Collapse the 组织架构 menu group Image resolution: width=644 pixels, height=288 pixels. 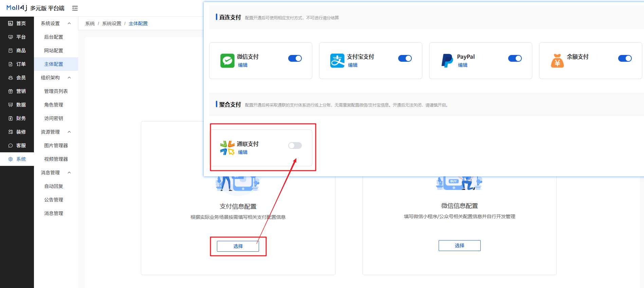click(56, 78)
